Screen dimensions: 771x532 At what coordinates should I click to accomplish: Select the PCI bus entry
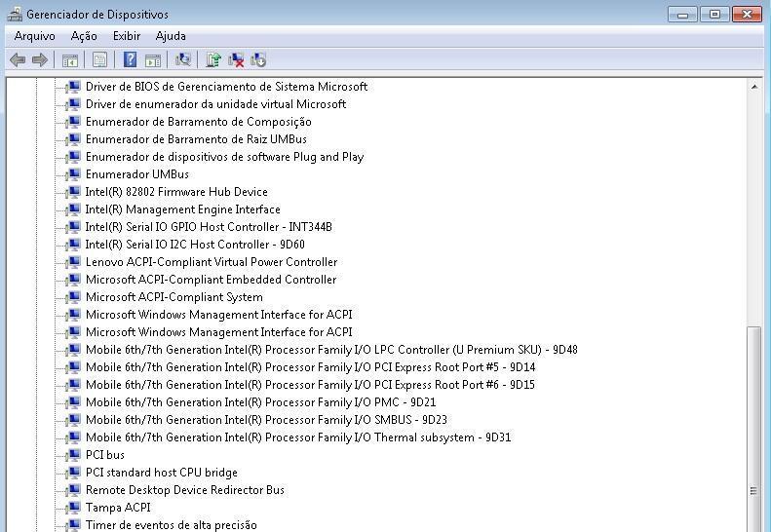coord(104,455)
